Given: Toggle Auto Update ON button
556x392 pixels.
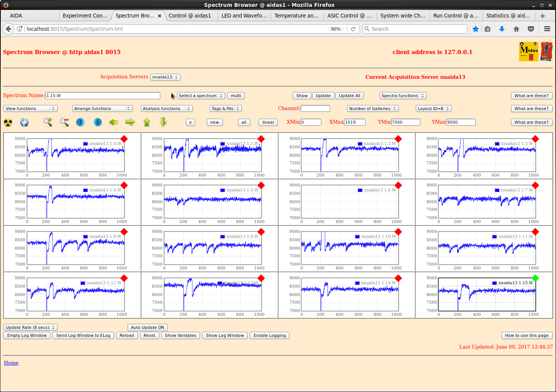Looking at the screenshot, I should tap(147, 327).
